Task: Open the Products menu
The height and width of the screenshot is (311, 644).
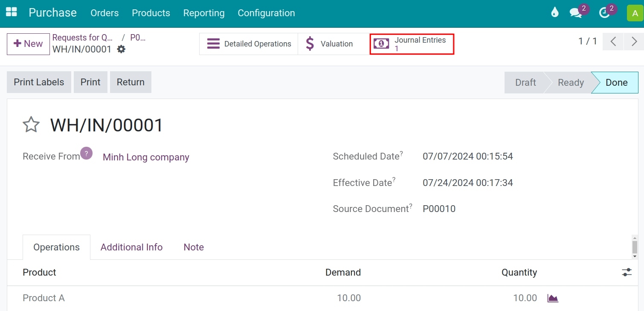Action: point(151,13)
